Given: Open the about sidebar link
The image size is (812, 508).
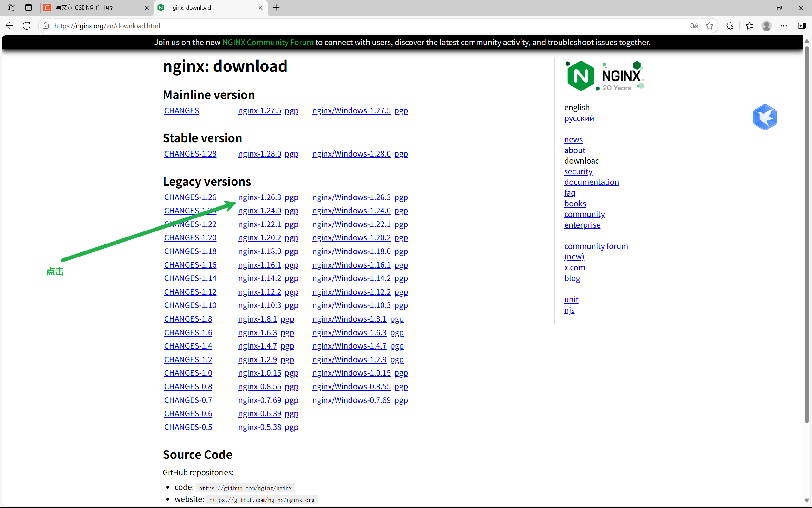Looking at the screenshot, I should [575, 150].
